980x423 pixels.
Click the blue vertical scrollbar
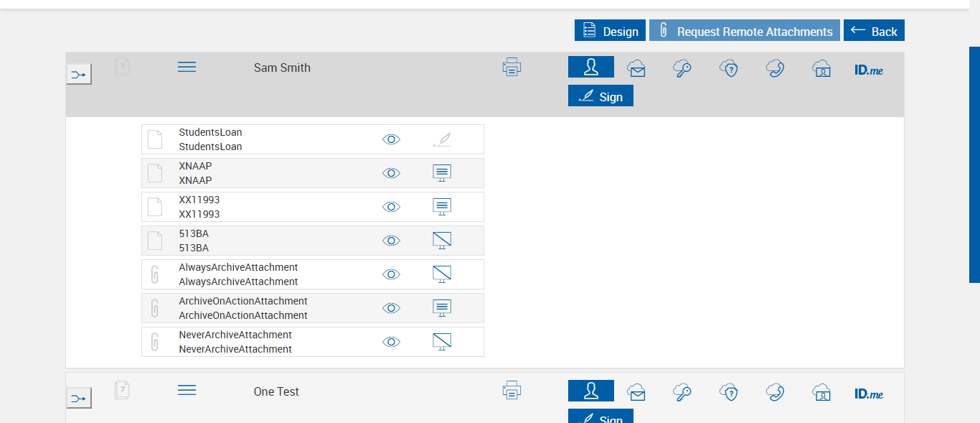974,165
